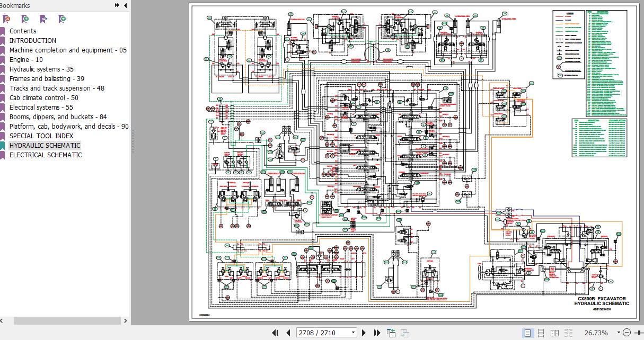Delete the selected bookmark using red X icon
This screenshot has width=644, height=340.
click(x=5, y=19)
